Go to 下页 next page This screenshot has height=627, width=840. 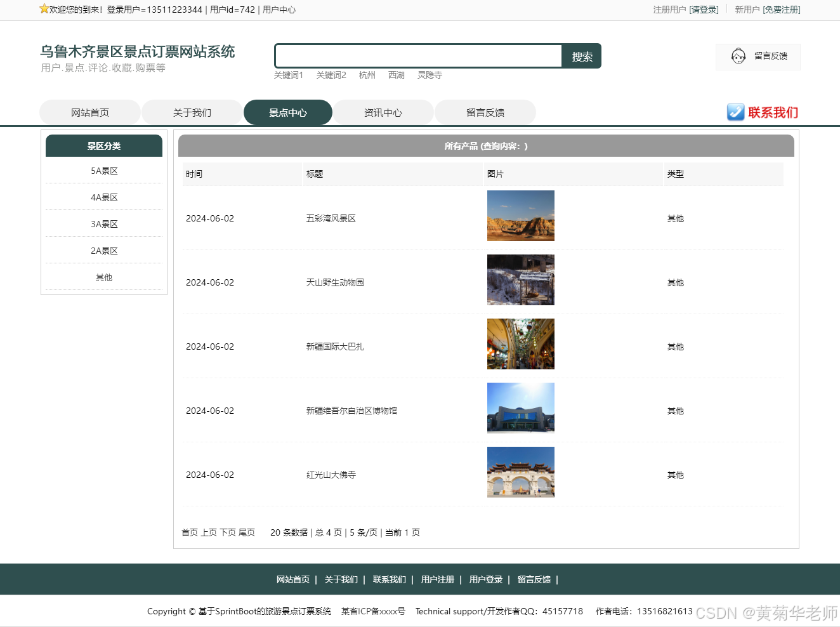(x=228, y=532)
